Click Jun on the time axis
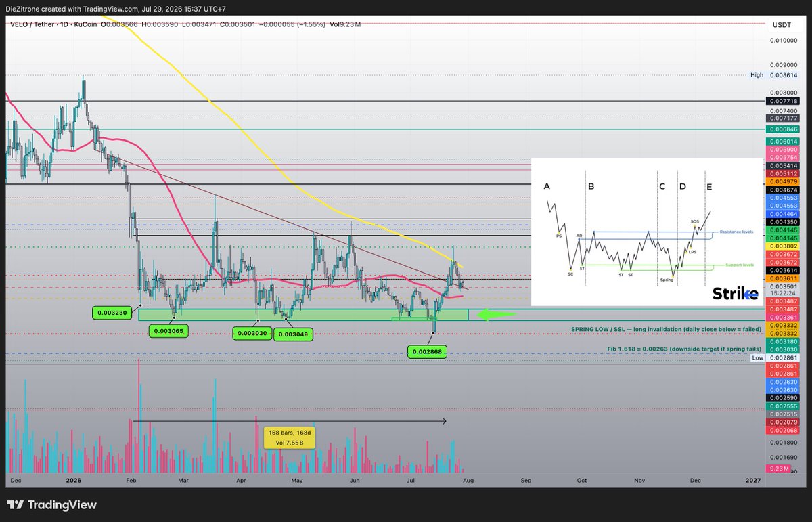This screenshot has height=522, width=812. [x=355, y=480]
